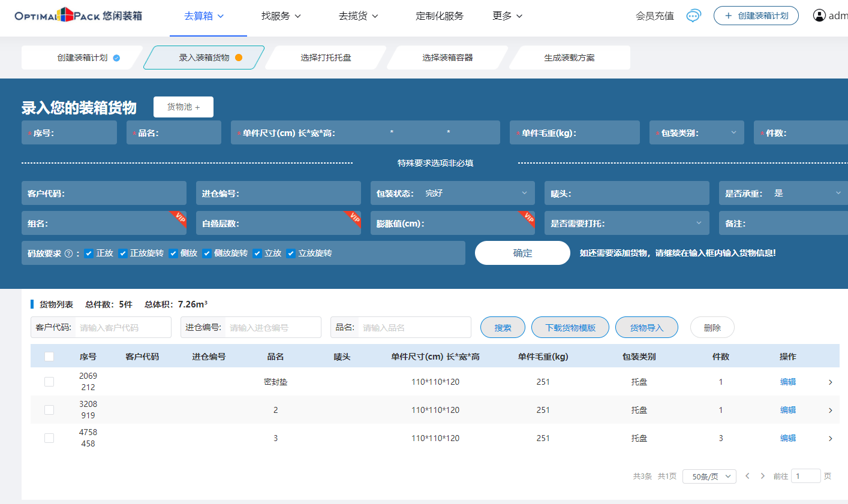
Task: Click the help icon beside 码放要求
Action: tap(68, 253)
